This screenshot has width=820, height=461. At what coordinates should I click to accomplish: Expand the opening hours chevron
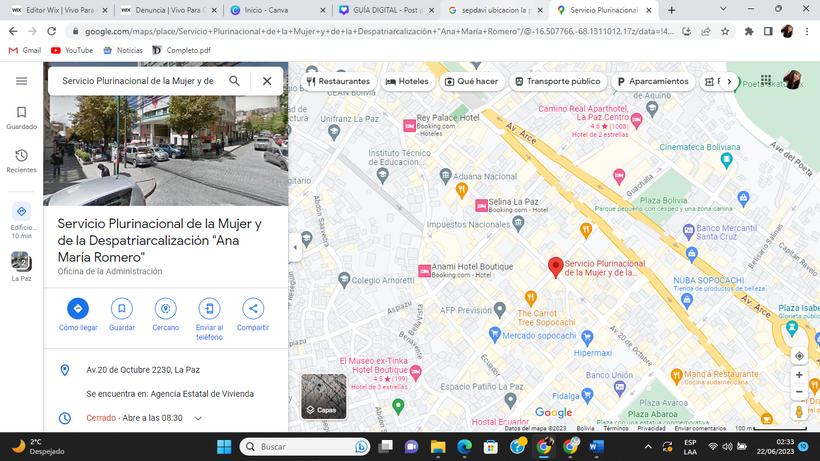tap(198, 418)
